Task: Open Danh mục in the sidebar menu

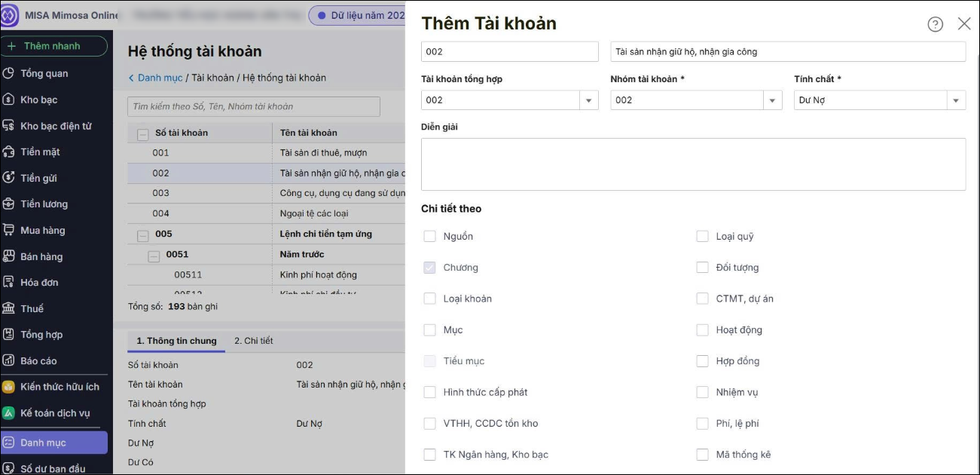Action: click(x=43, y=443)
